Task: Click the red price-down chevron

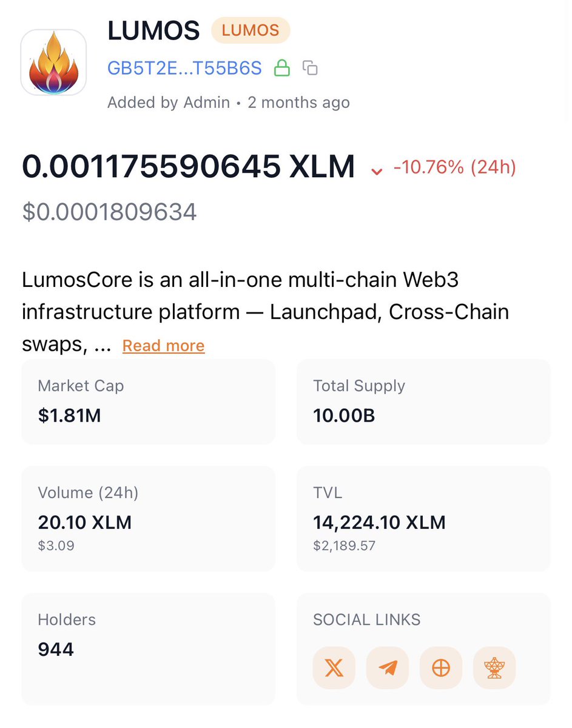Action: pyautogui.click(x=377, y=171)
